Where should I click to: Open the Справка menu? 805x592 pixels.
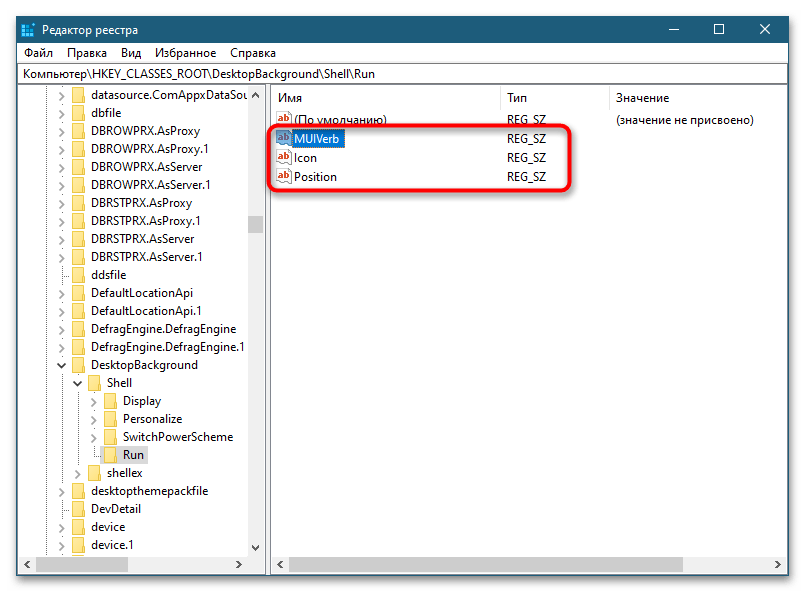253,52
